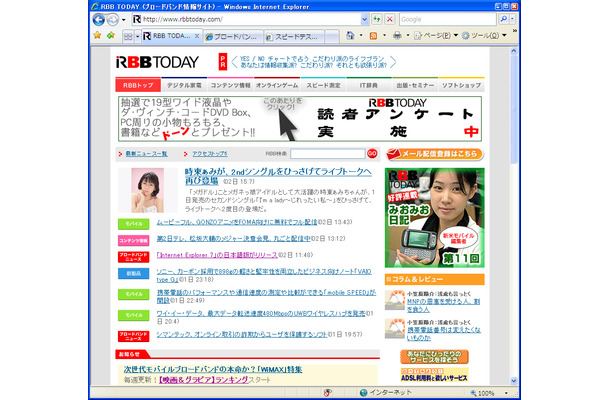
Task: Click the 読者アンケート実施中 banner
Action: 300,119
